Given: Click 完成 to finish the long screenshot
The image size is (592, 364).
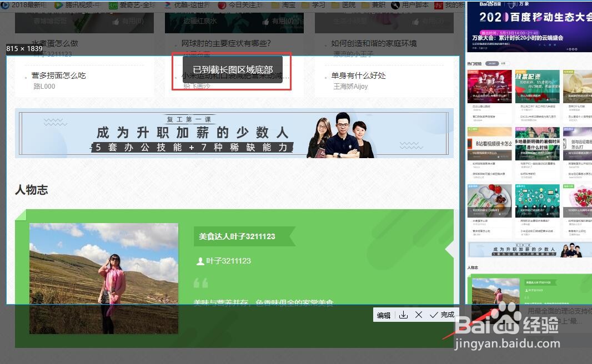Looking at the screenshot, I should coord(442,315).
